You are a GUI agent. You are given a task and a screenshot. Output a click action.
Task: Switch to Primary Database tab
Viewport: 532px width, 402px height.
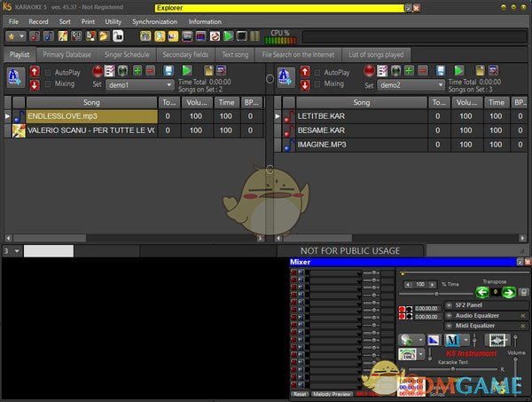pyautogui.click(x=66, y=55)
